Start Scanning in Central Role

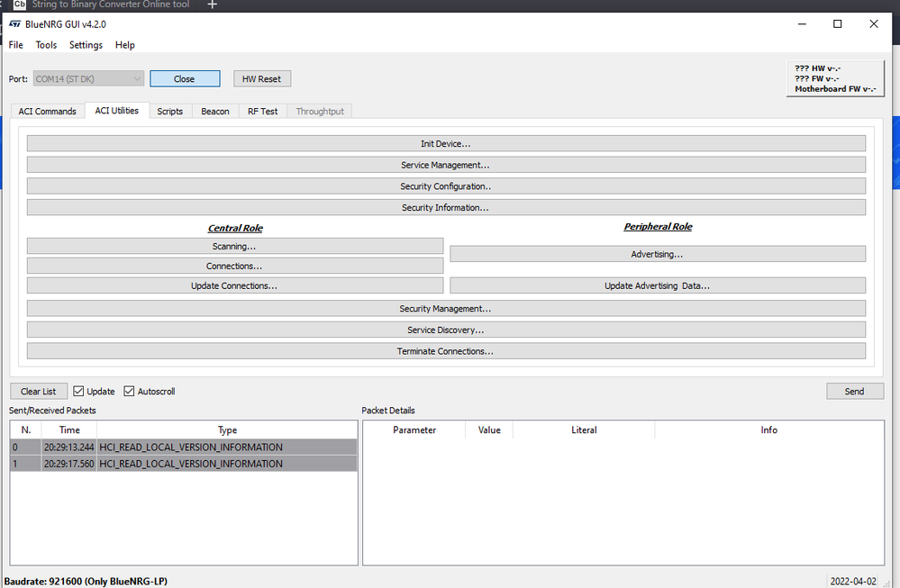coord(235,246)
